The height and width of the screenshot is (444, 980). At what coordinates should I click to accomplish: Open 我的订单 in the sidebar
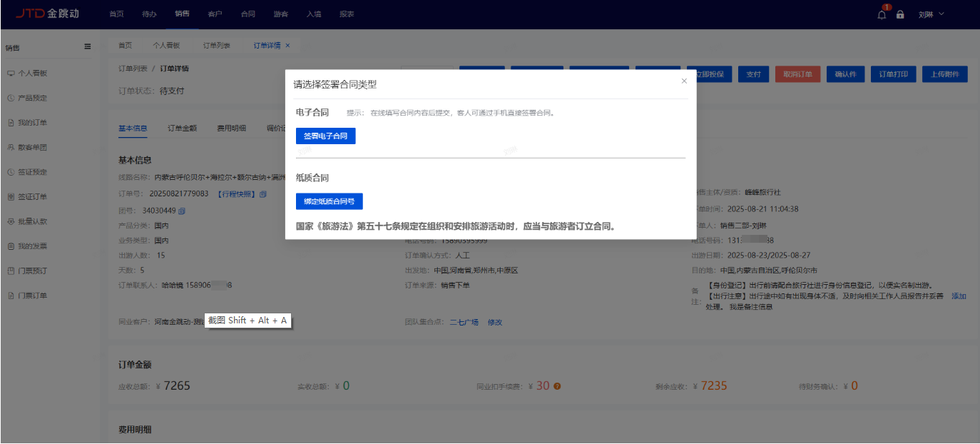click(32, 123)
